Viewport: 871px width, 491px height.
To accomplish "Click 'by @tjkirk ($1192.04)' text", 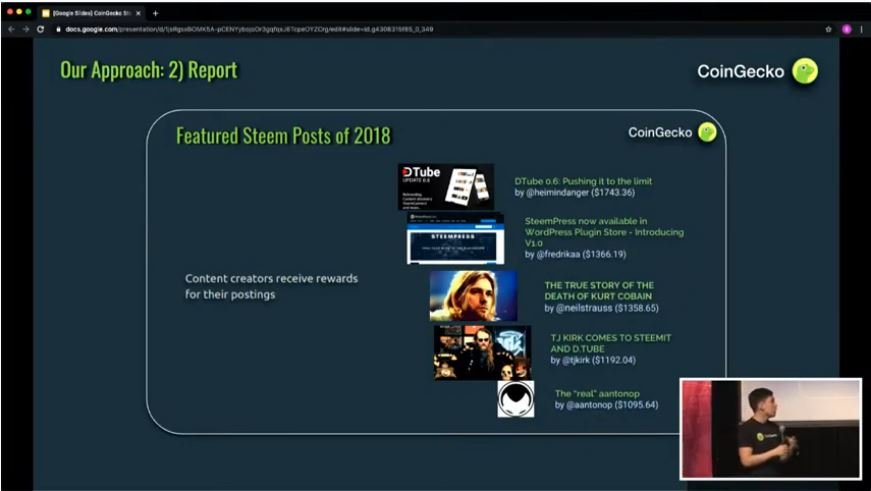I will coord(593,360).
